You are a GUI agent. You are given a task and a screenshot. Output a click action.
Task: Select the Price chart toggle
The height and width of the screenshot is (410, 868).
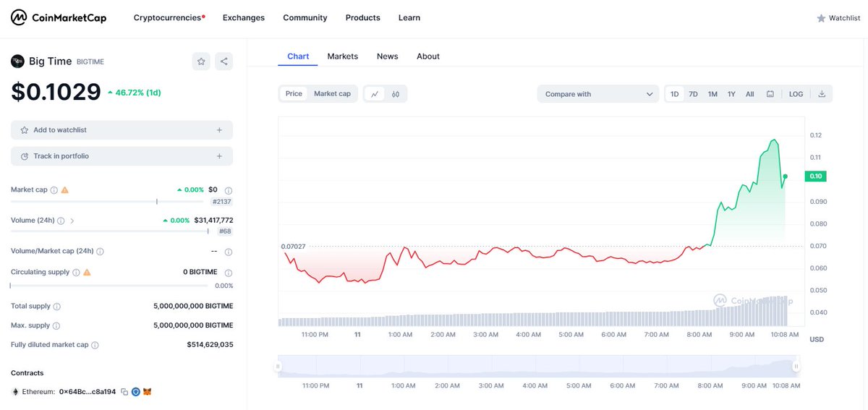pos(294,94)
